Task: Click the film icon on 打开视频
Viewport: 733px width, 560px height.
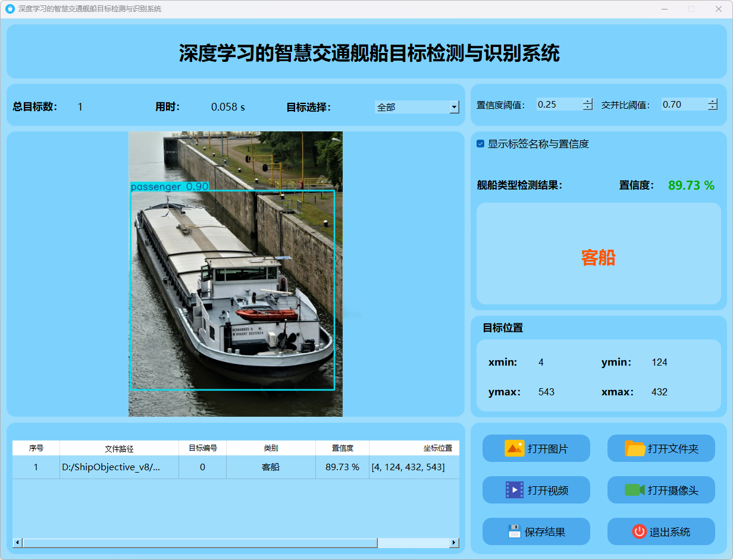Action: pyautogui.click(x=514, y=490)
